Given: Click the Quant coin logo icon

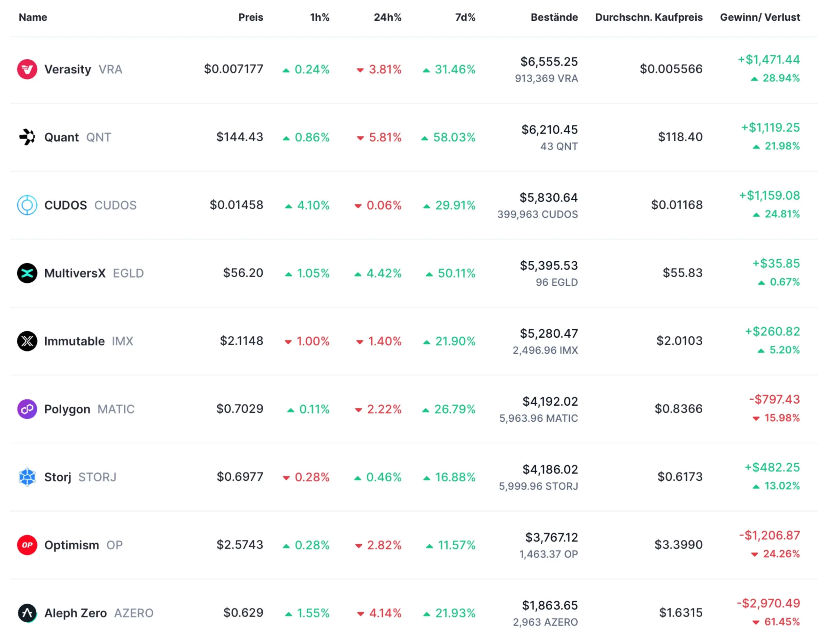Looking at the screenshot, I should pos(27,137).
